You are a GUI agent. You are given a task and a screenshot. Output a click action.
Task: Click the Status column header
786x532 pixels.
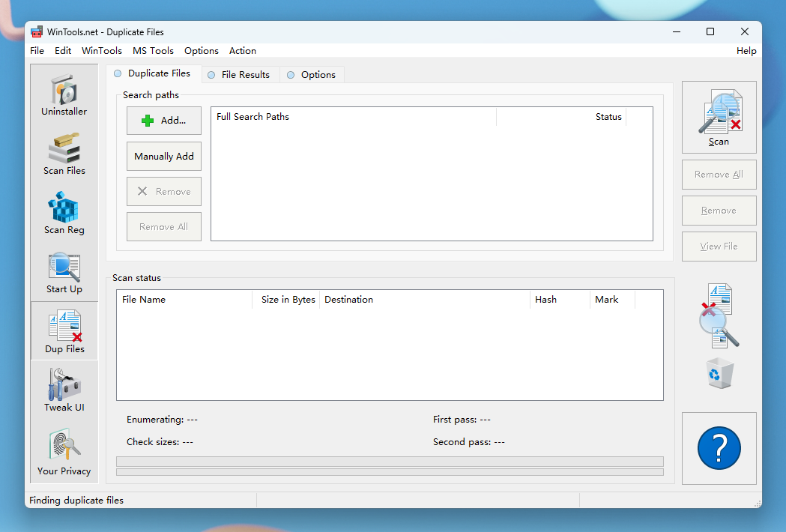pyautogui.click(x=561, y=117)
